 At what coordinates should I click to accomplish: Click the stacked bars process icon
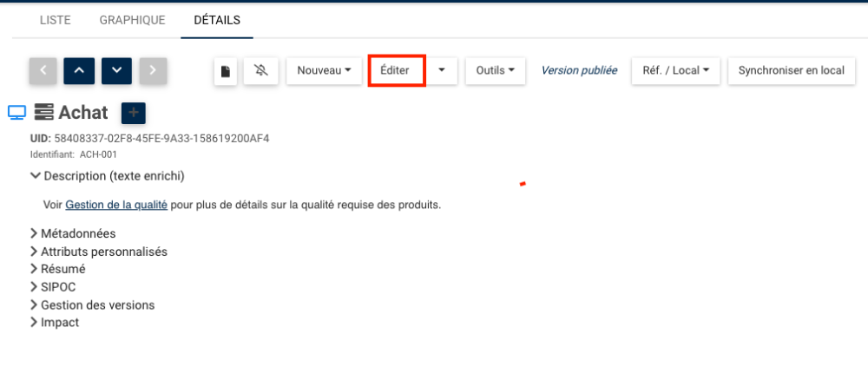pyautogui.click(x=43, y=113)
